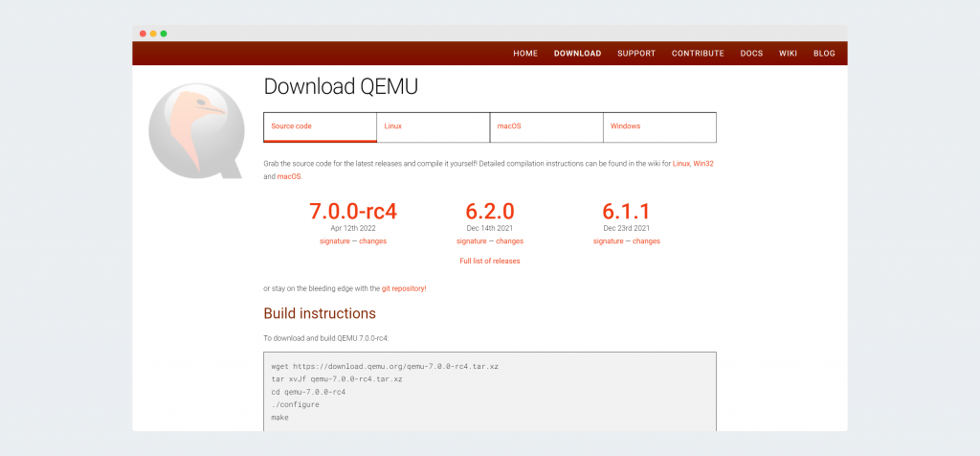Open the Linux wiki compilation link
This screenshot has width=980, height=456.
tap(680, 163)
